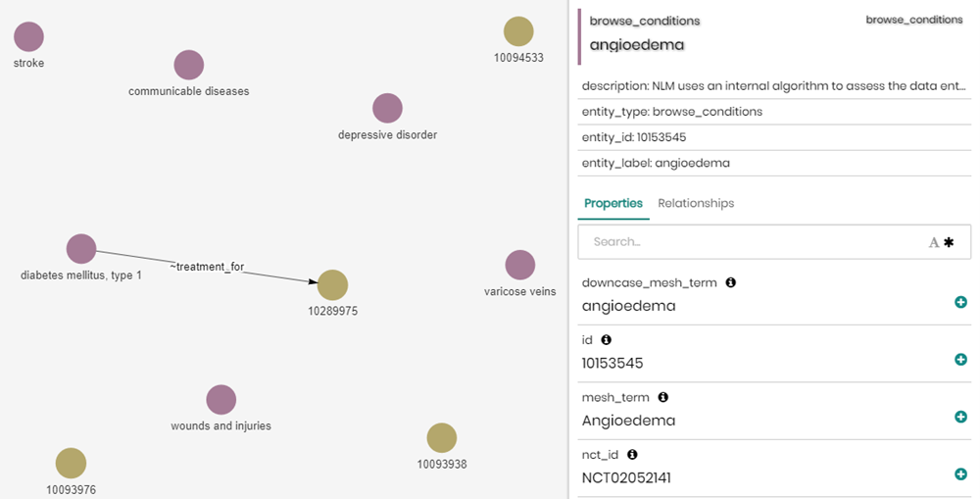Switch to the Relationships tab

pos(696,203)
